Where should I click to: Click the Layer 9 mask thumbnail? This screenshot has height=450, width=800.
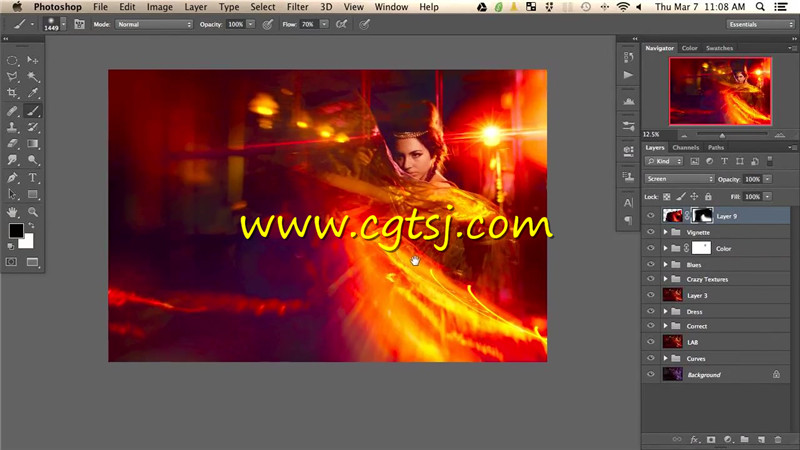[703, 216]
